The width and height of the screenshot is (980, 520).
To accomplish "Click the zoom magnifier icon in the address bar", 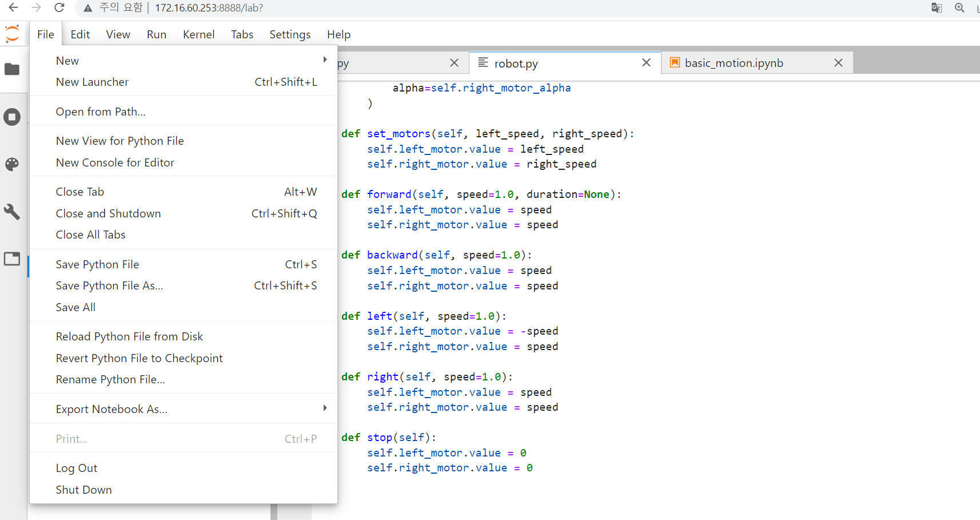I will [x=961, y=8].
